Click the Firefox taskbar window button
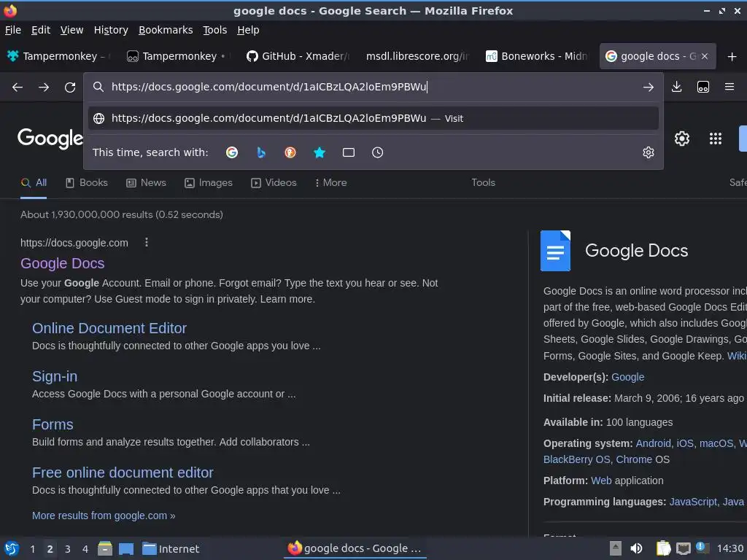Screen dimensions: 747x560 pyautogui.click(x=355, y=548)
